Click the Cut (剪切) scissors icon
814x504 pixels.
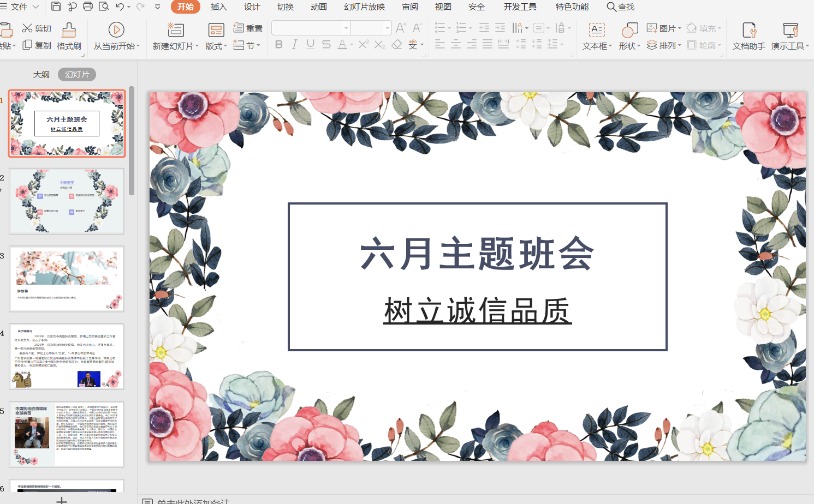point(27,28)
